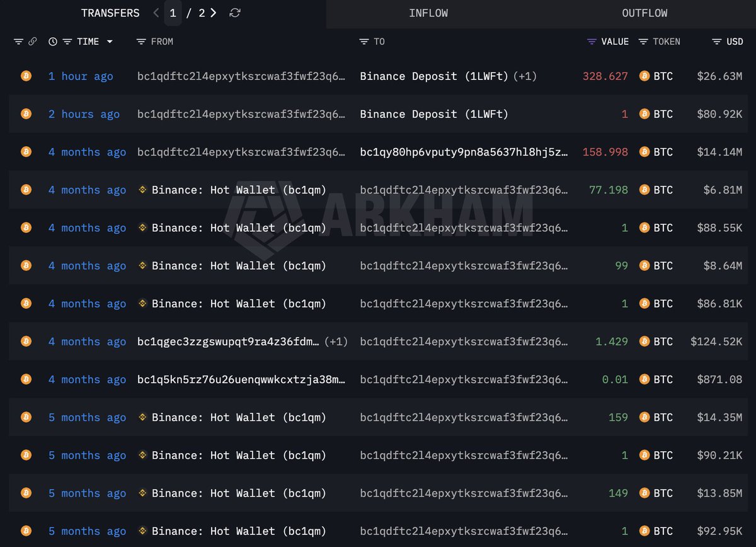
Task: Click Bitcoin icon on $86.81K row
Action: [26, 303]
